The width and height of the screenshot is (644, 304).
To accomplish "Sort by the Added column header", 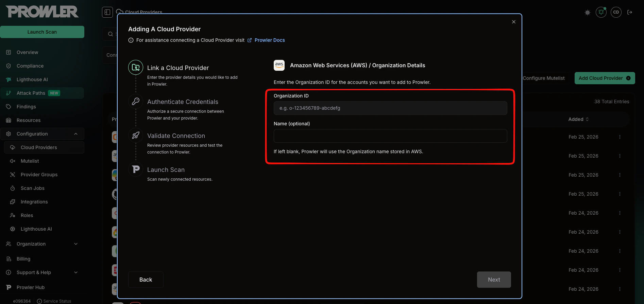I will point(578,119).
